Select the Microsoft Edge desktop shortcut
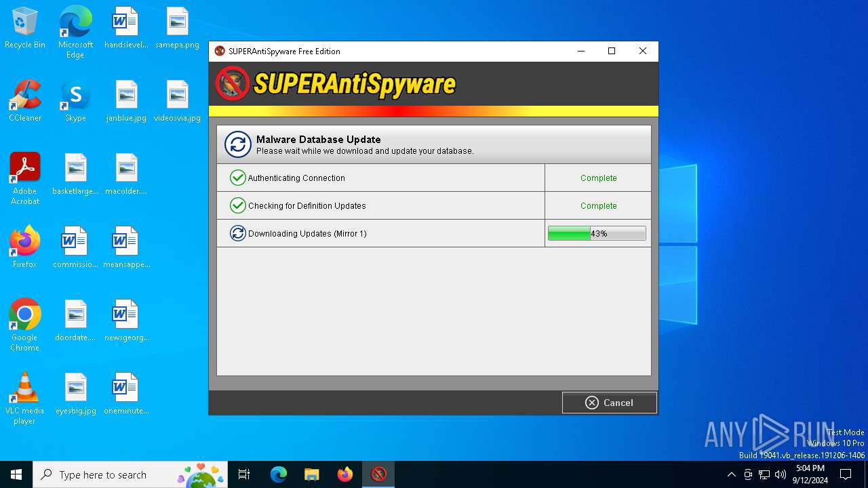This screenshot has width=868, height=488. click(75, 32)
